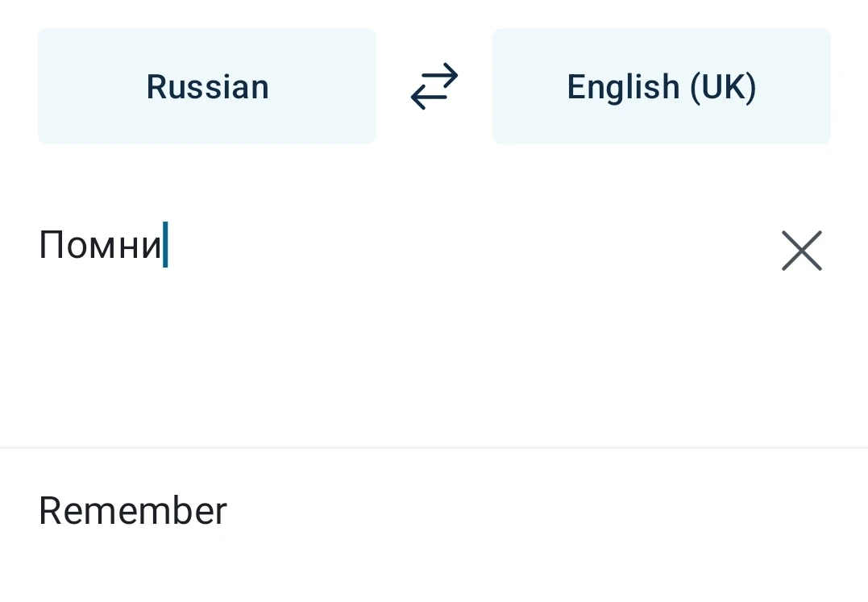The image size is (868, 602).
Task: Reverse translation direction via the arrows icon
Action: [x=434, y=86]
